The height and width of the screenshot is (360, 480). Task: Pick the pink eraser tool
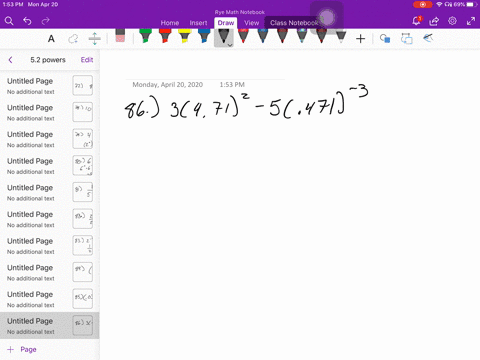tap(120, 36)
